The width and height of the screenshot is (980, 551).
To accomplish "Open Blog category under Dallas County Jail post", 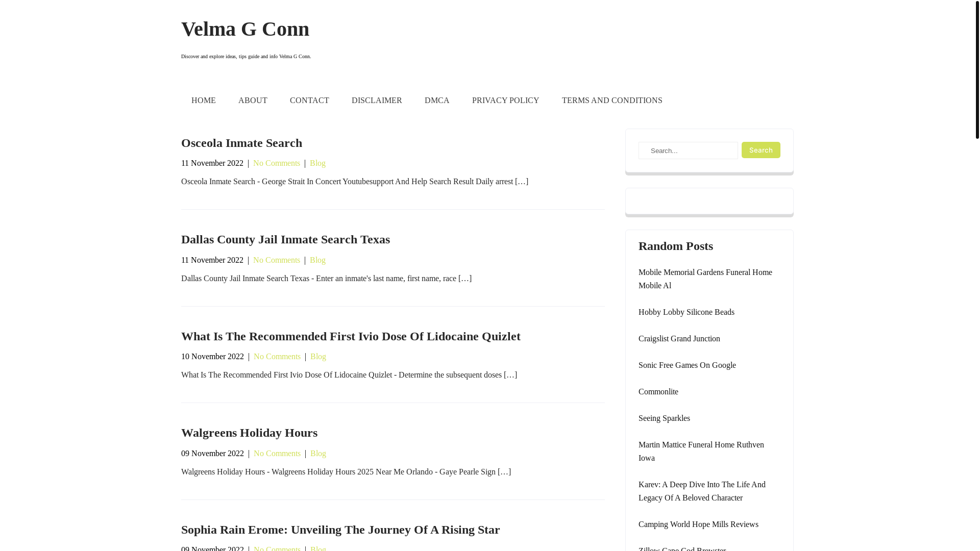I will point(317,260).
